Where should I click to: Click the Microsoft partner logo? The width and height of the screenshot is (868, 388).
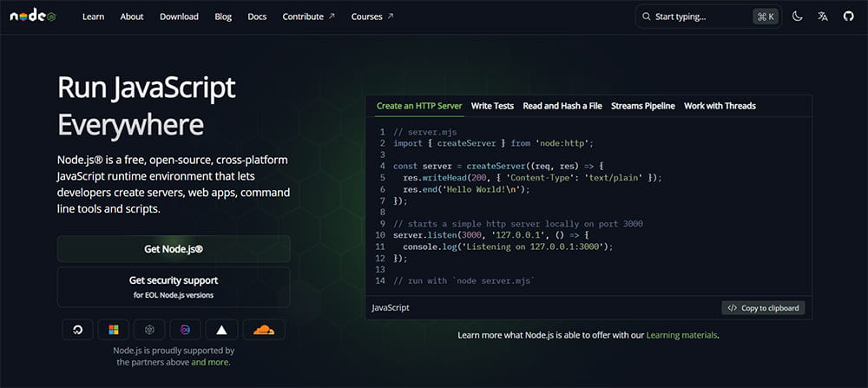coord(114,329)
